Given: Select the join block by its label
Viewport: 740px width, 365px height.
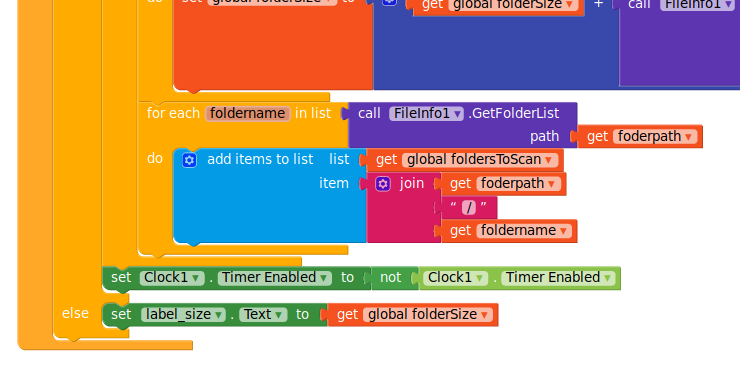Looking at the screenshot, I should 412,183.
